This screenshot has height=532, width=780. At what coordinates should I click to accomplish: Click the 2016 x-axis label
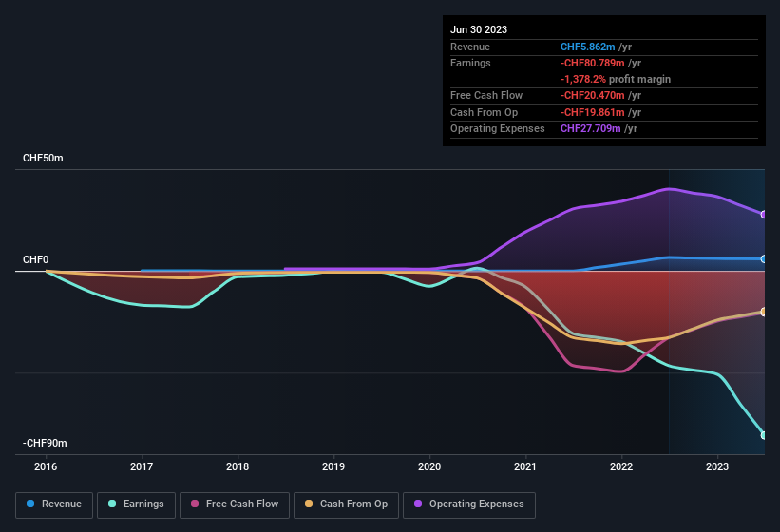[x=46, y=466]
